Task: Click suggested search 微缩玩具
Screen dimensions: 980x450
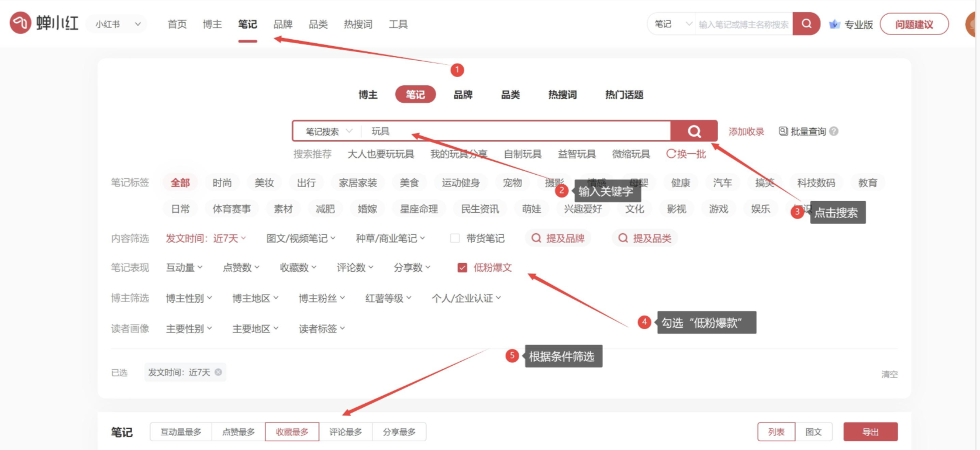Action: 631,154
